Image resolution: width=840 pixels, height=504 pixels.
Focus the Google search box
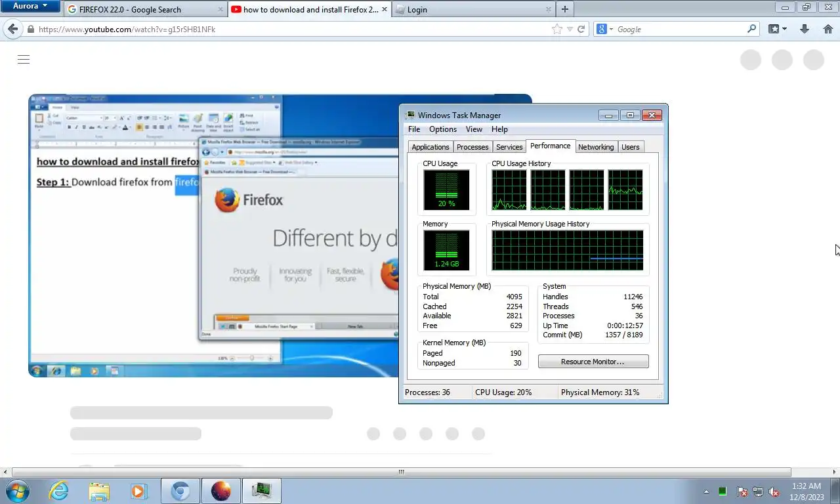[x=681, y=30]
